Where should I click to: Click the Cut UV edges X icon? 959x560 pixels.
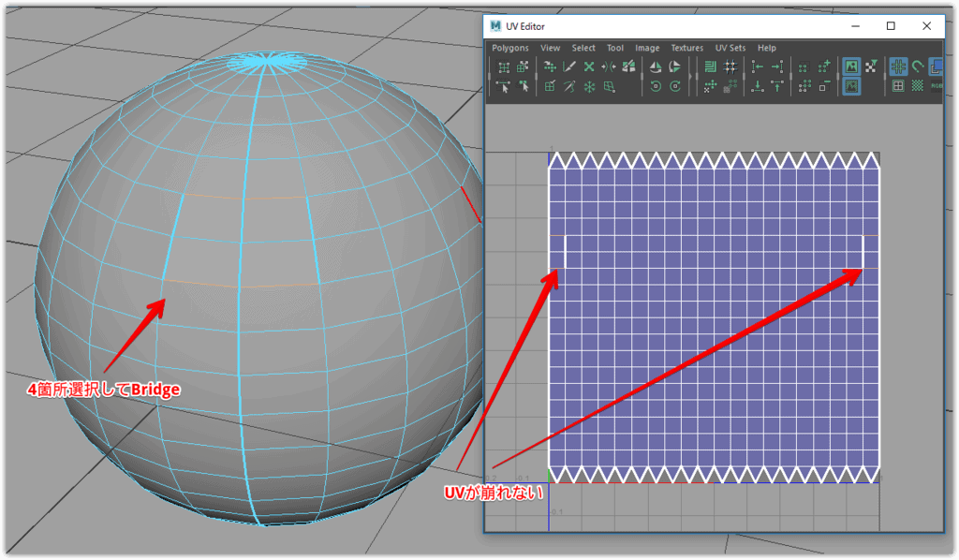pyautogui.click(x=589, y=66)
